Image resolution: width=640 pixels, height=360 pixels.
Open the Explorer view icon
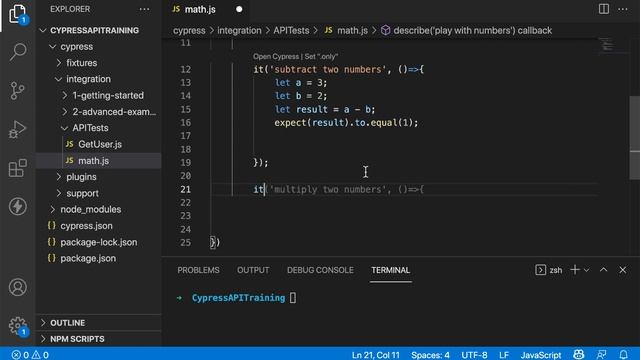(18, 14)
